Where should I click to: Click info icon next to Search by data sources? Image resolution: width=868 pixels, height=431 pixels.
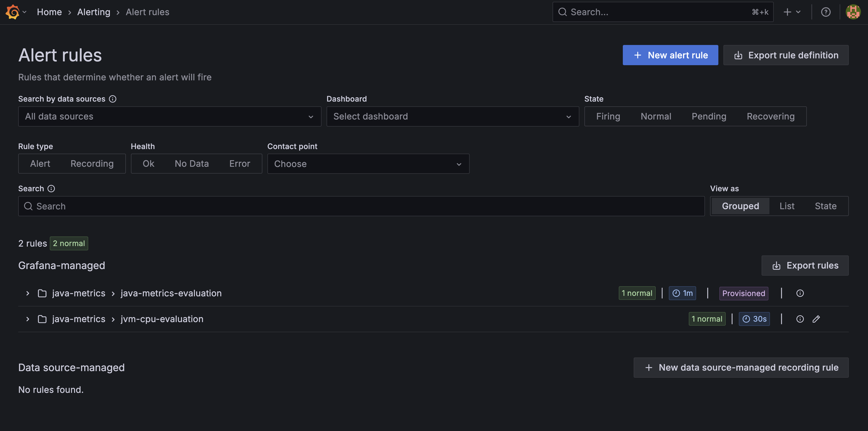(x=112, y=99)
